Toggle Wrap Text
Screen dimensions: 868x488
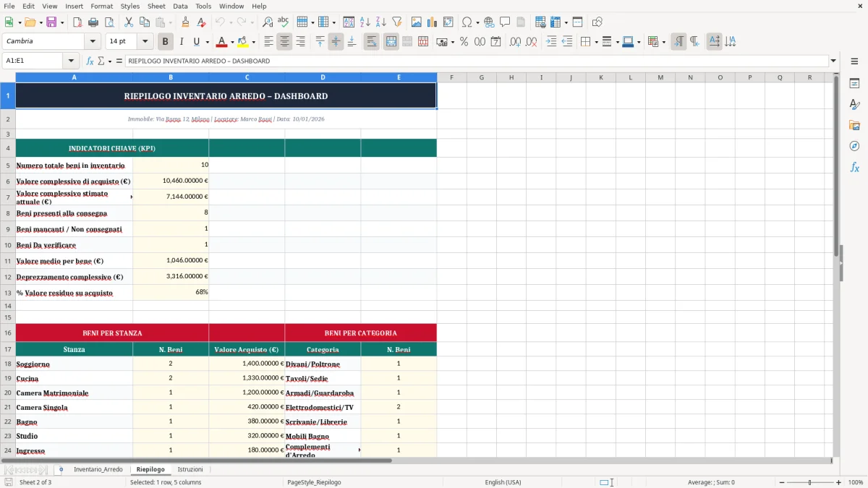pos(371,42)
